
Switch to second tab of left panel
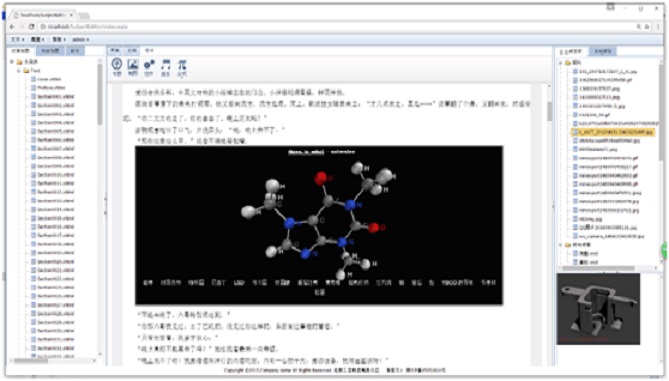coord(50,51)
